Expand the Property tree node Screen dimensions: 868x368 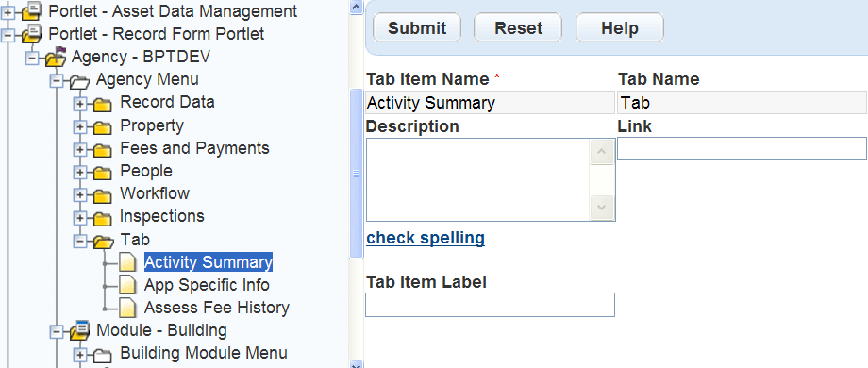pos(80,126)
